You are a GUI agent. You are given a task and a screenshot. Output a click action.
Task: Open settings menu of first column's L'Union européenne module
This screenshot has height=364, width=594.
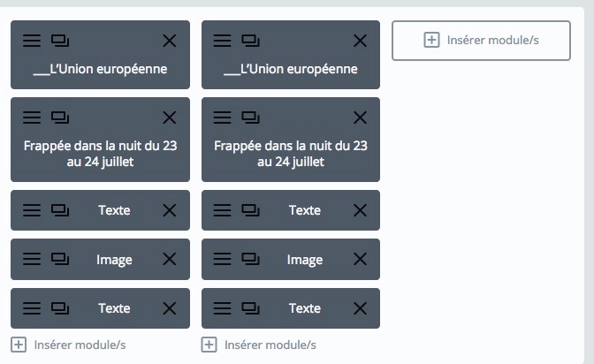click(x=32, y=41)
